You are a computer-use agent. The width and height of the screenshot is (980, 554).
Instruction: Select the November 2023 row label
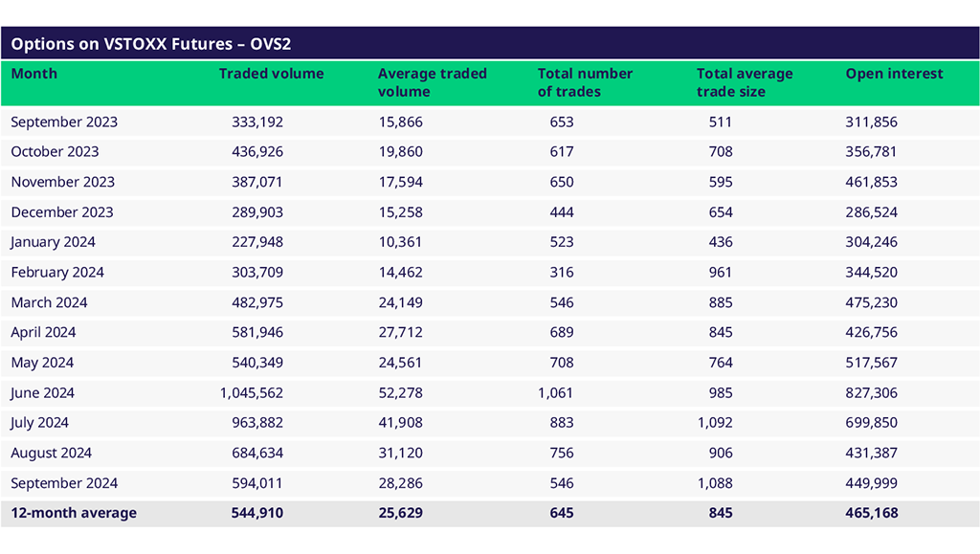(63, 182)
